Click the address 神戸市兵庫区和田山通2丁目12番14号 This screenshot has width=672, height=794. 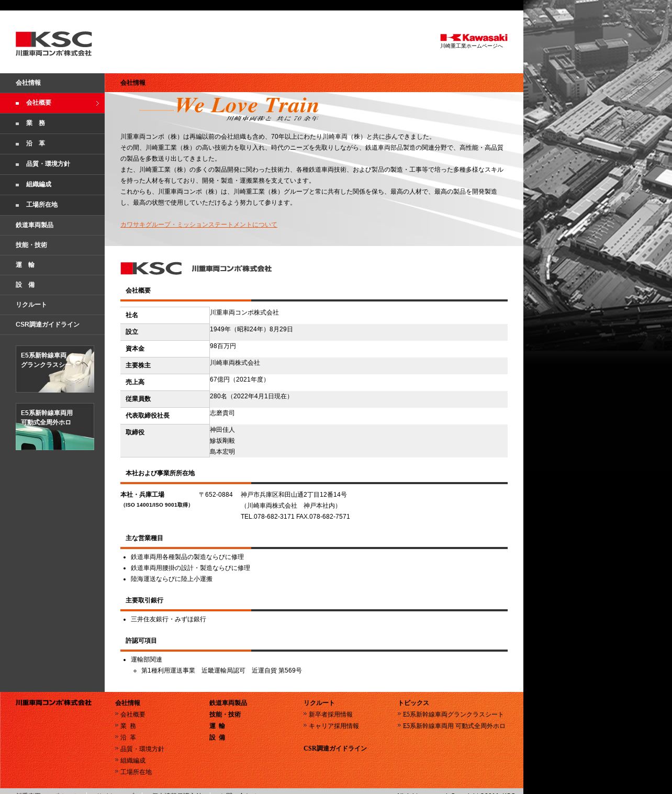point(294,495)
